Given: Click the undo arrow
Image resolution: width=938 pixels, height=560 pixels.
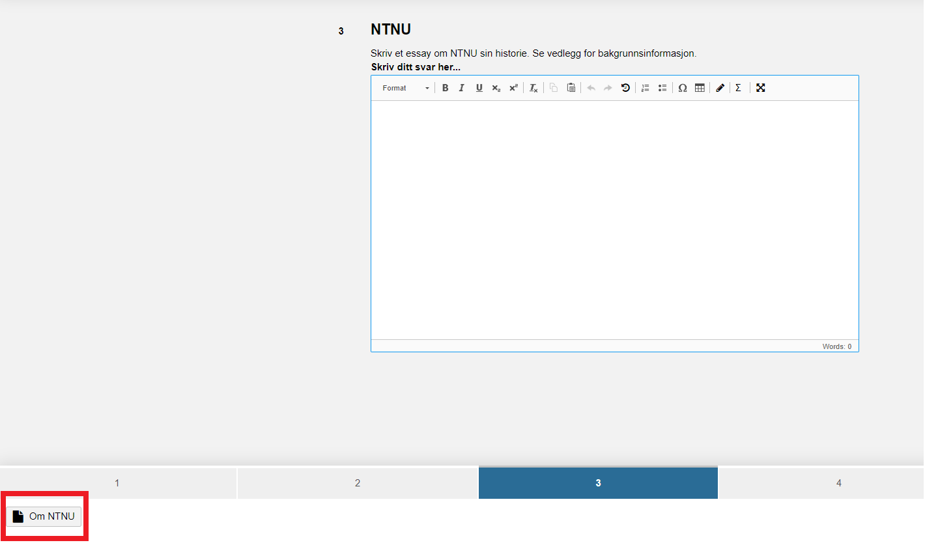Looking at the screenshot, I should tap(591, 88).
